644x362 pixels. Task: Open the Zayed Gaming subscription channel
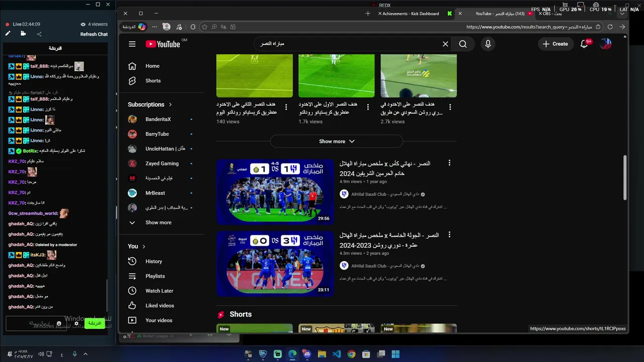pyautogui.click(x=161, y=163)
